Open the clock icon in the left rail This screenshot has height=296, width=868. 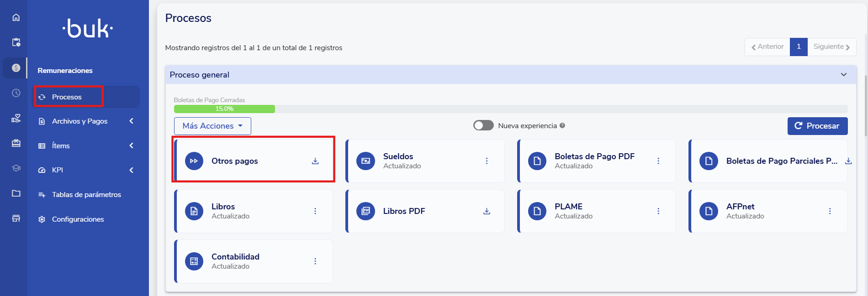point(16,93)
